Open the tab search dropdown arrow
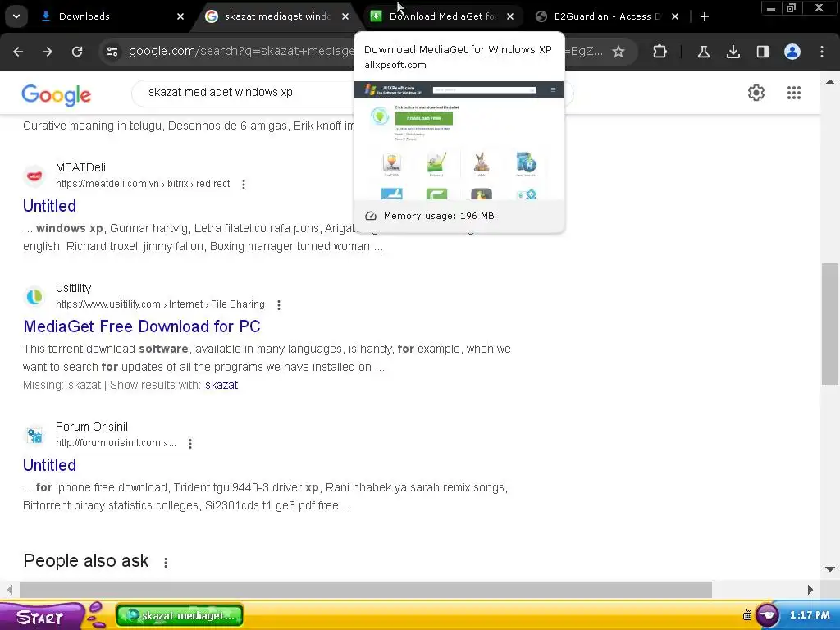840x630 pixels. [x=16, y=16]
